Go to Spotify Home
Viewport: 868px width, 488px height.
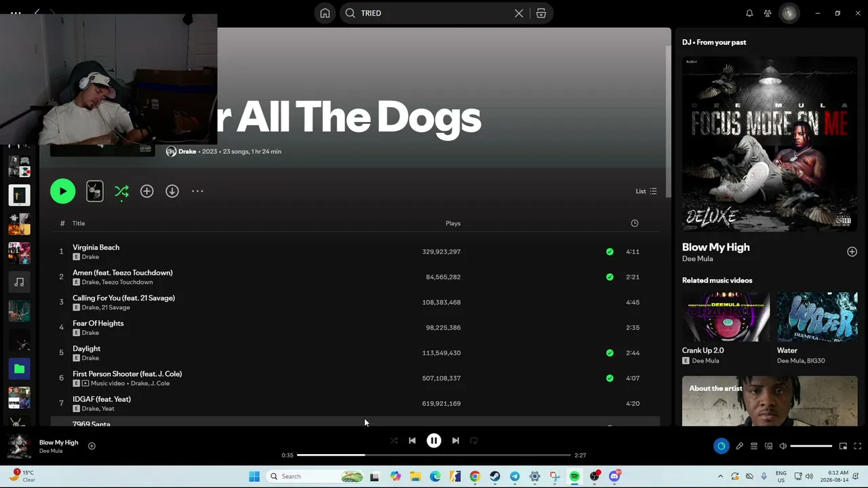[x=325, y=13]
